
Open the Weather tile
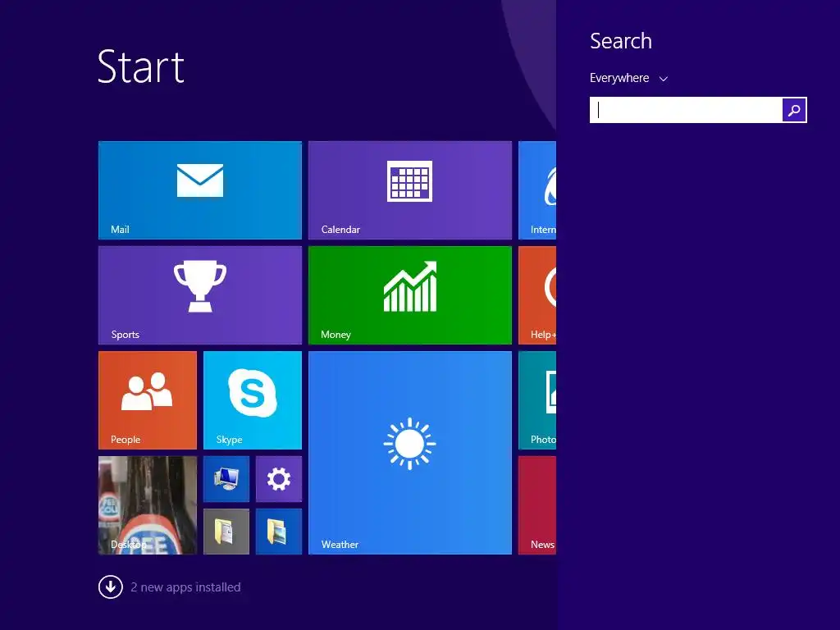(x=410, y=453)
